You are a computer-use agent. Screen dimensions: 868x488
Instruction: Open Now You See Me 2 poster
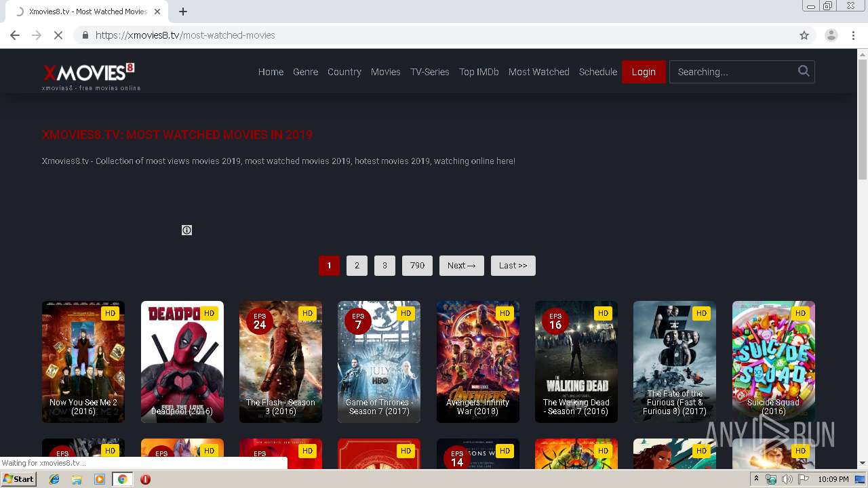point(83,362)
